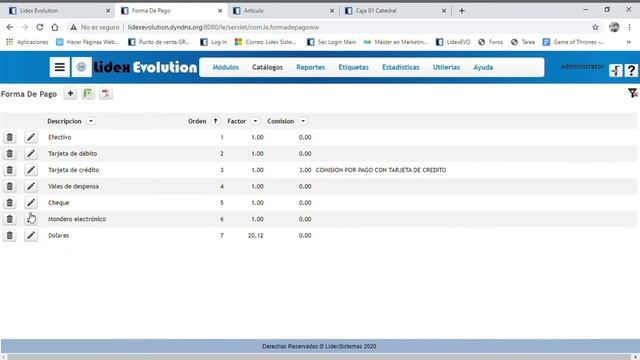Click the Tarjeta de crédito comision 3.00
Viewport: 640px width, 360px height.
tap(305, 170)
